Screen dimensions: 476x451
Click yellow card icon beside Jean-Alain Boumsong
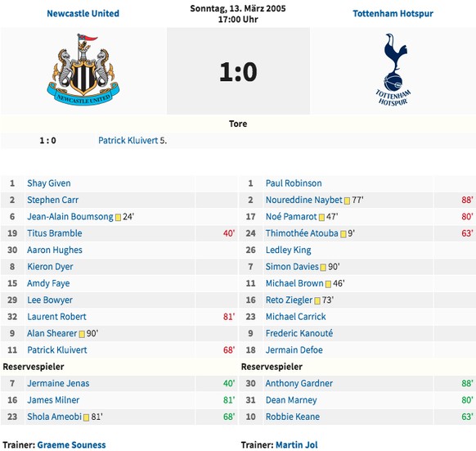point(118,217)
